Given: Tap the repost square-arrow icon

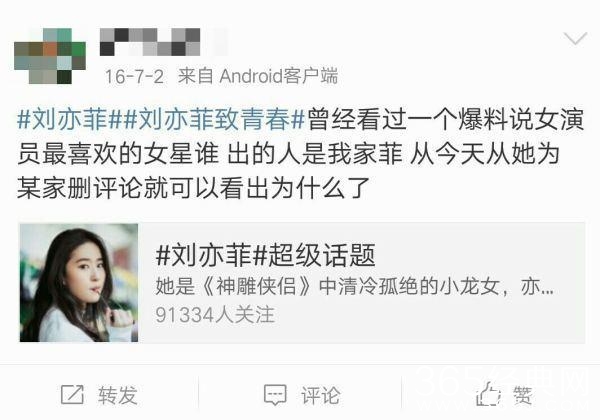Looking at the screenshot, I should point(72,395).
